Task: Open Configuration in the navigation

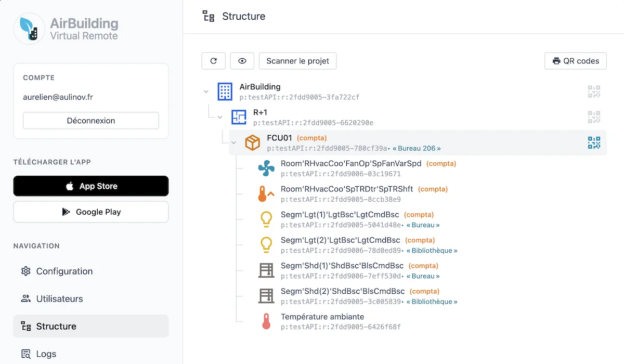Action: pyautogui.click(x=64, y=271)
